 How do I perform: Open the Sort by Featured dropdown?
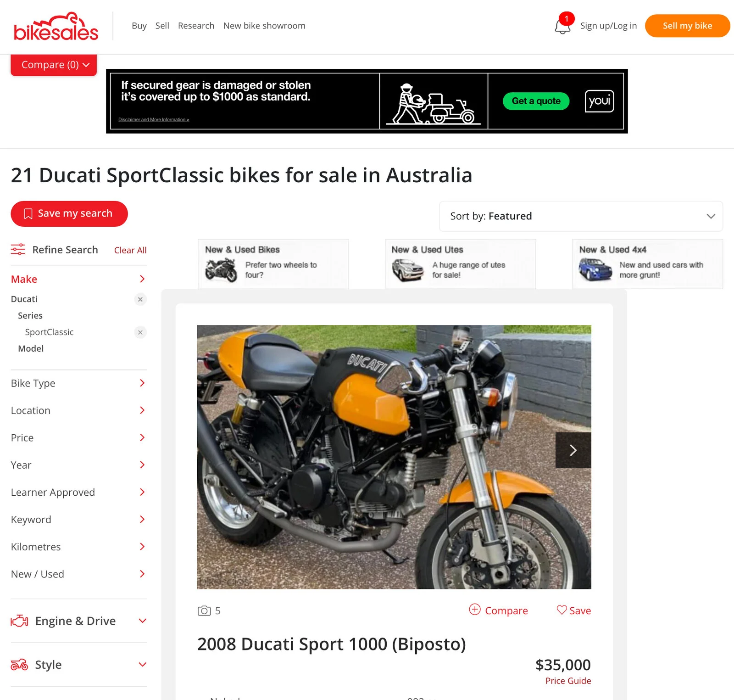coord(581,216)
